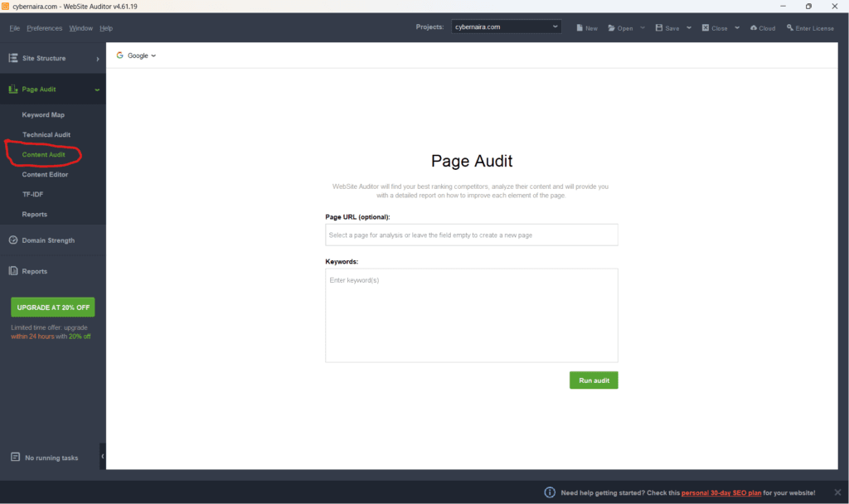
Task: Open the Window menu
Action: (x=80, y=28)
